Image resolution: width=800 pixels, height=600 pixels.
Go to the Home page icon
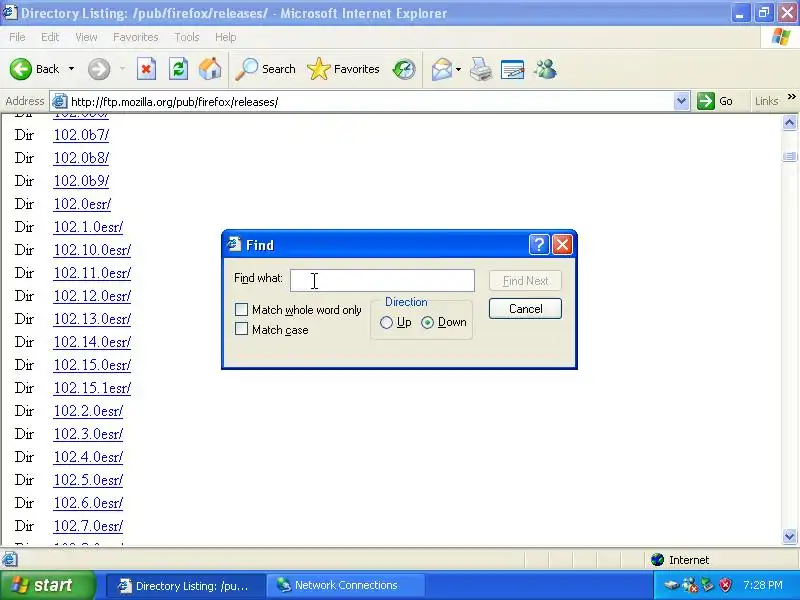tap(210, 69)
